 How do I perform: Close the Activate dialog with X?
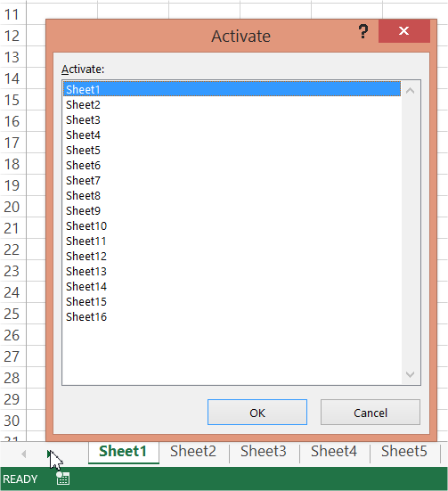click(403, 31)
